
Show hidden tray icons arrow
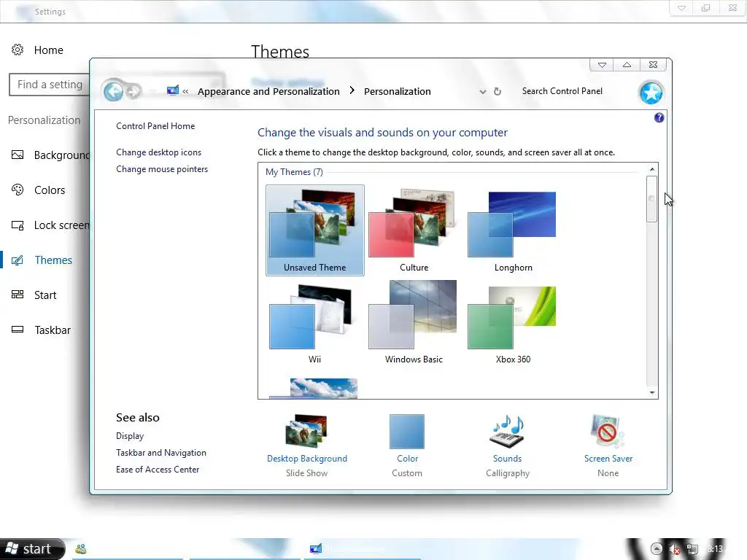[x=657, y=549]
